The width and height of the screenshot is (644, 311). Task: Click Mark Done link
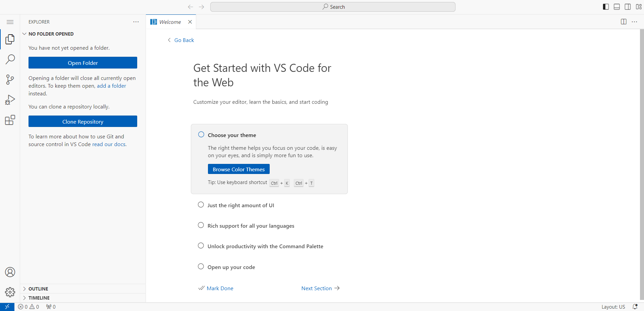click(x=216, y=288)
